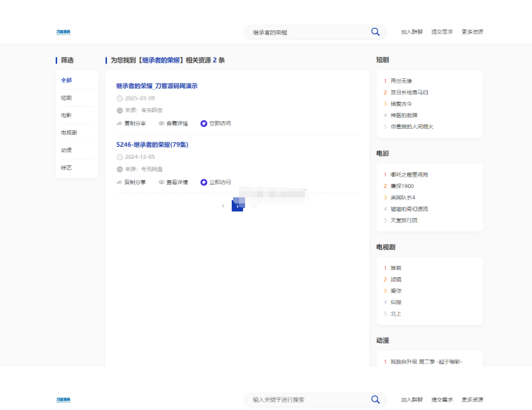Expand the 动漫 filter option
Image resolution: width=532 pixels, height=410 pixels.
[x=66, y=150]
